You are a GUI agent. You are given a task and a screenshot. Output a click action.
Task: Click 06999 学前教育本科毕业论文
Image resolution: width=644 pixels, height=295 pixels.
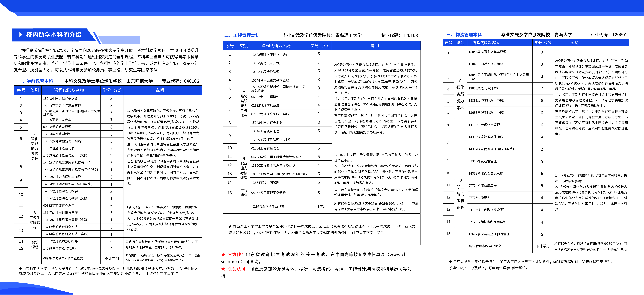point(63,258)
